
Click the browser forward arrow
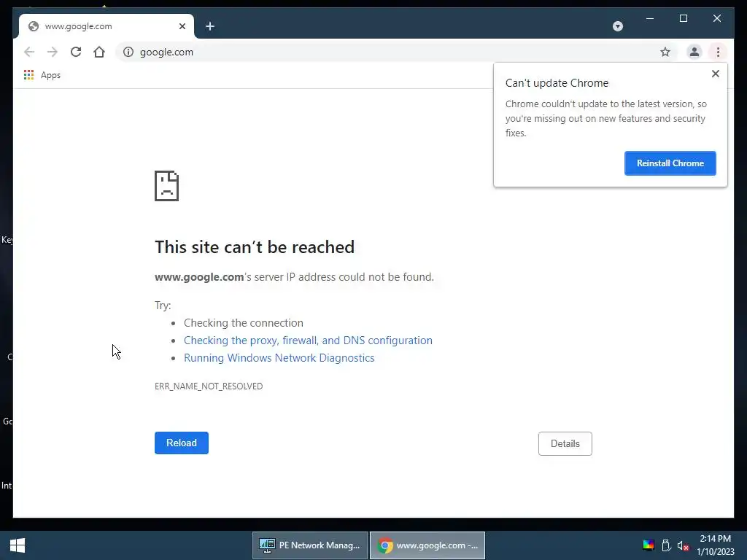[x=53, y=52]
